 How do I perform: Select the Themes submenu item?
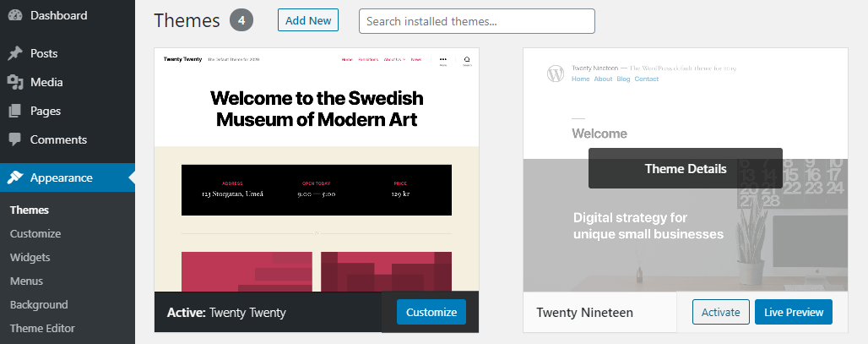click(30, 210)
